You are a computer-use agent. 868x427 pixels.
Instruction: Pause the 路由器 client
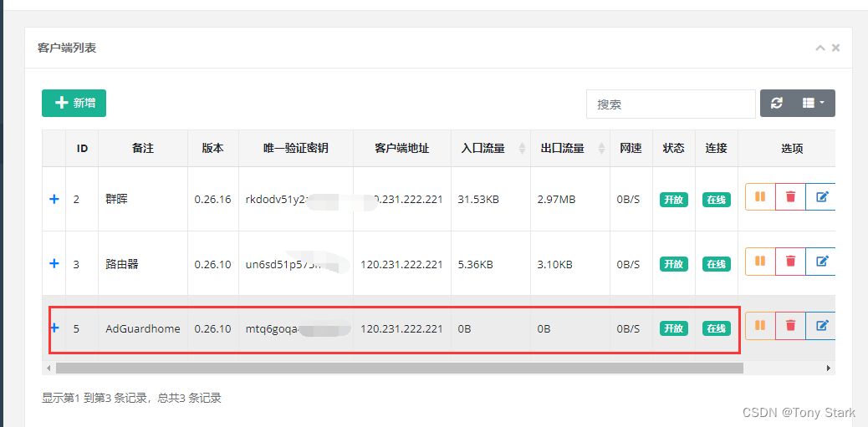click(760, 261)
